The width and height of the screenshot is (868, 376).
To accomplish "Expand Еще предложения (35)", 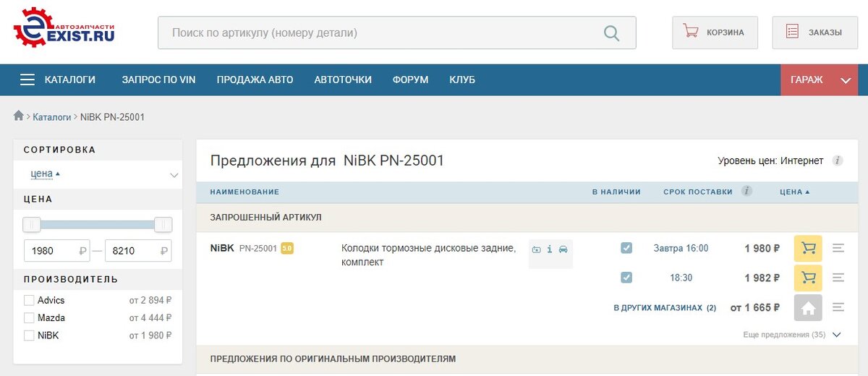I will click(x=791, y=335).
